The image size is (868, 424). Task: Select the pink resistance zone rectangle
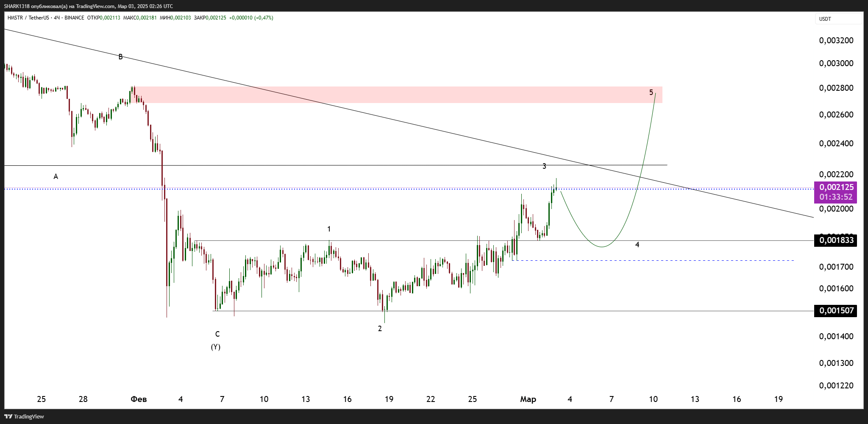pyautogui.click(x=397, y=95)
